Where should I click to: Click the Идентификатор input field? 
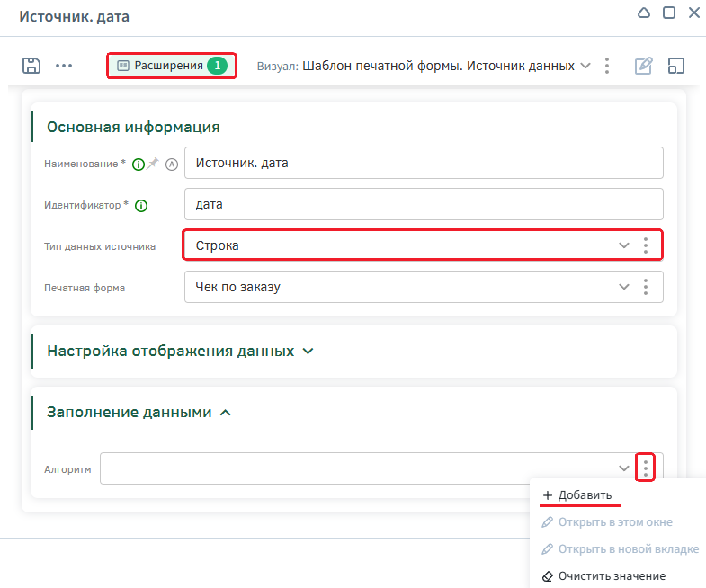pos(423,204)
